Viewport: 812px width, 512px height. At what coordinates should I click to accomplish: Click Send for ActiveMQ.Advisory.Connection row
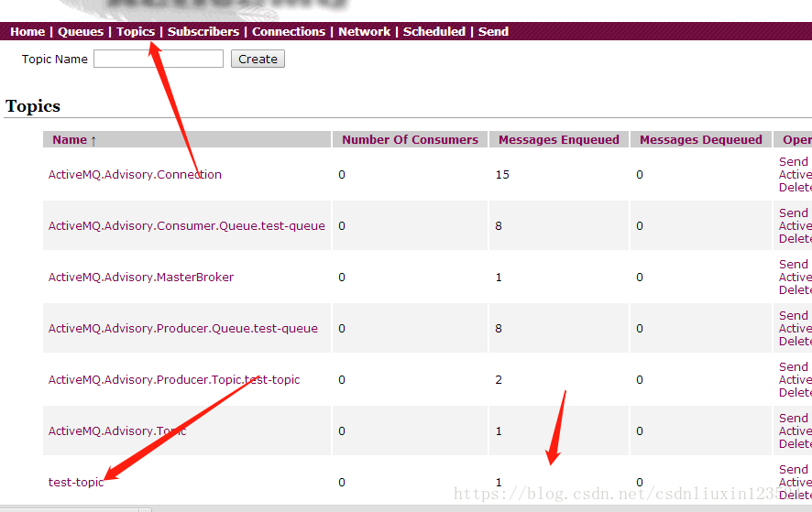click(795, 161)
